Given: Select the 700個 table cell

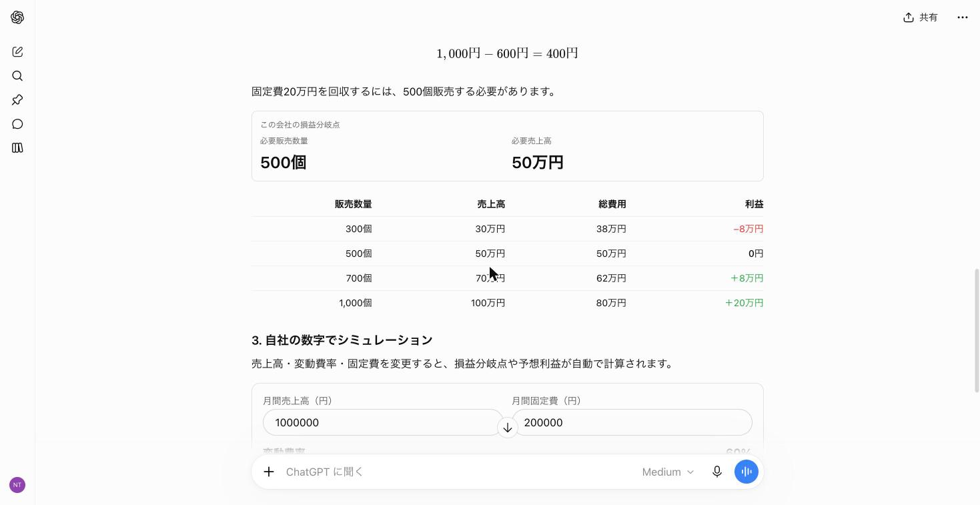Looking at the screenshot, I should tap(358, 278).
